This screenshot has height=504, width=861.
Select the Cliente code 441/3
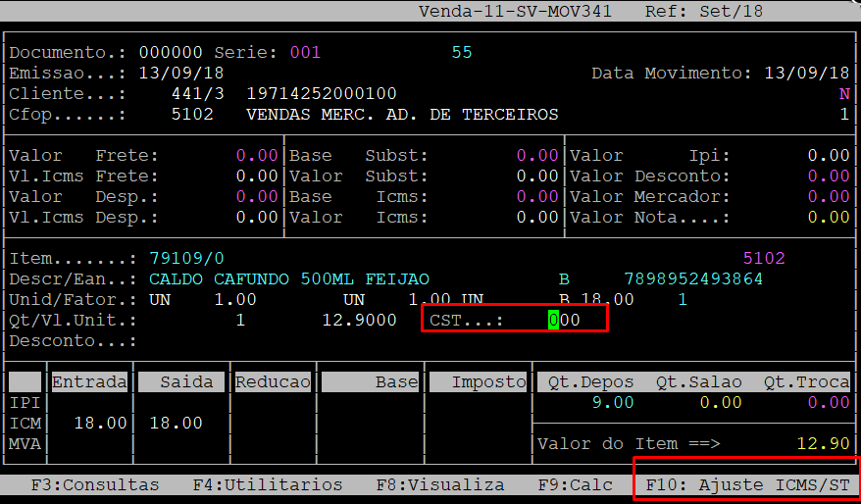click(197, 94)
